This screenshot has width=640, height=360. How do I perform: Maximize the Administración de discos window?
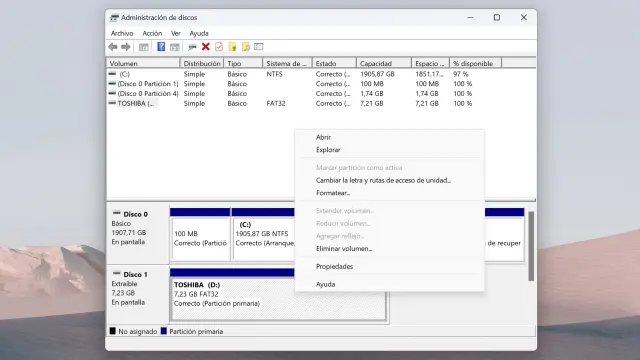tap(497, 18)
